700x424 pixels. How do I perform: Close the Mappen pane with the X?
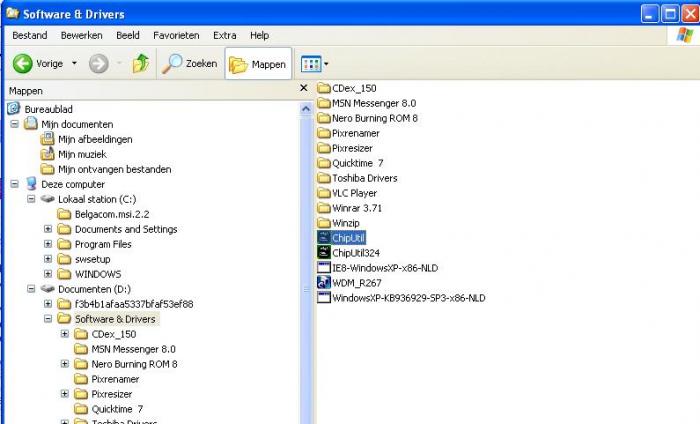click(x=304, y=88)
